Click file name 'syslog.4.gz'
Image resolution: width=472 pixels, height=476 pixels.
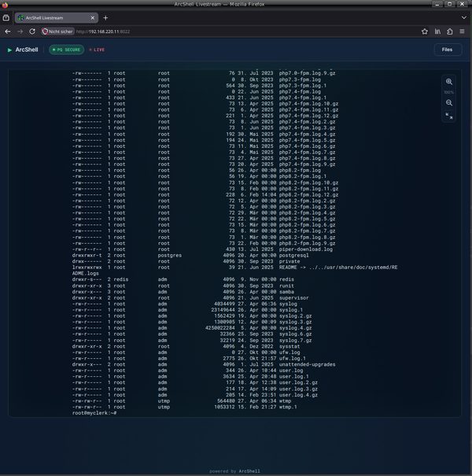(295, 328)
